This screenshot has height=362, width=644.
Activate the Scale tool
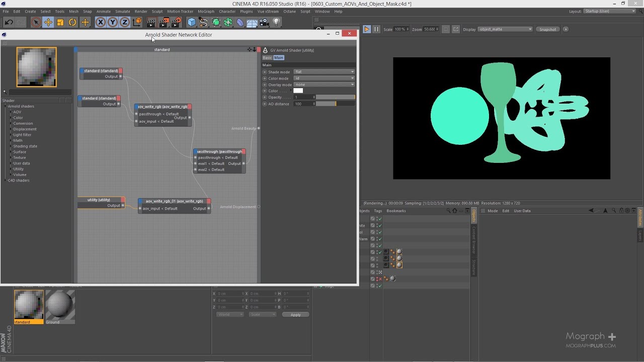click(60, 22)
